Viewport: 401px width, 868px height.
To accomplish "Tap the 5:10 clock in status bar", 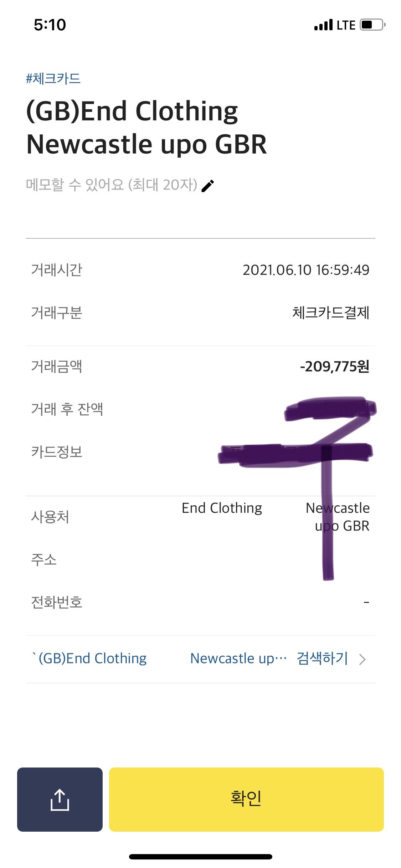I will (50, 25).
